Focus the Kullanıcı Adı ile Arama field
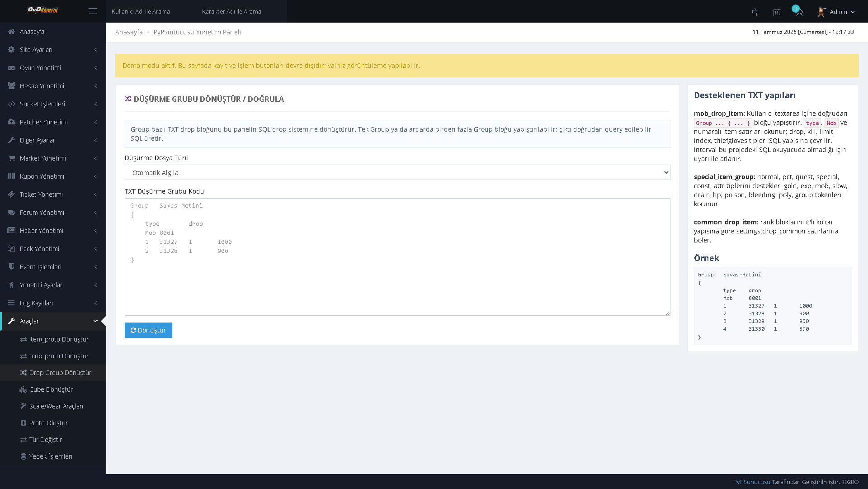Viewport: 868px width, 489px height. click(x=151, y=11)
